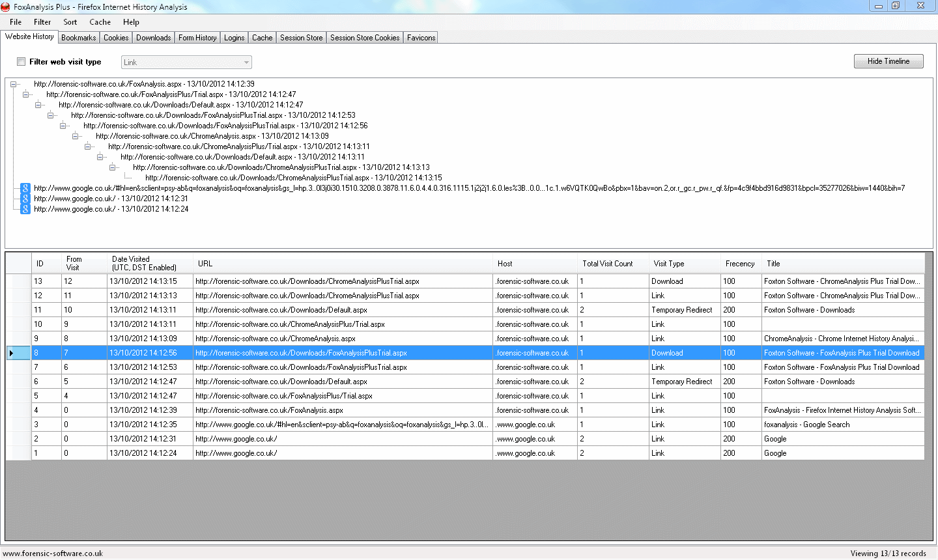This screenshot has width=938, height=560.
Task: Sort by the From Visit column header
Action: pos(85,264)
